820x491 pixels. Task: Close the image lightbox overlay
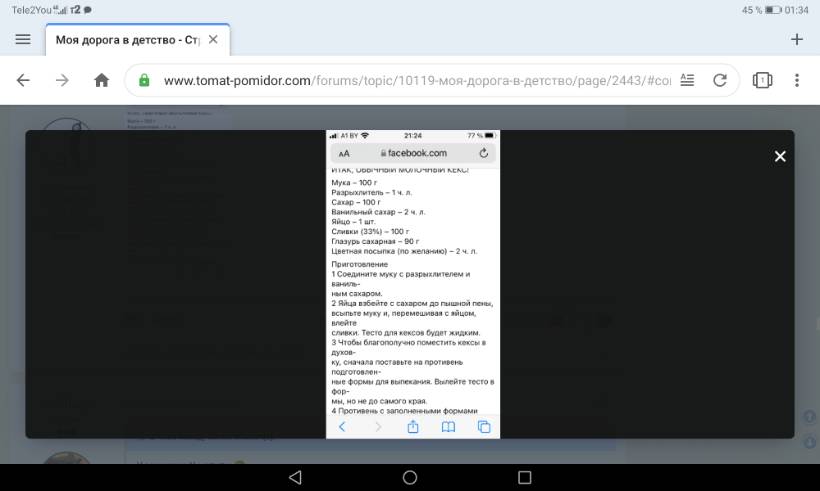coord(780,156)
